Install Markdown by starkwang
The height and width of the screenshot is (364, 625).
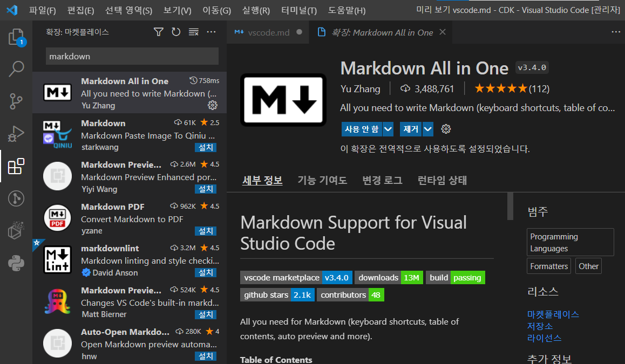(206, 147)
